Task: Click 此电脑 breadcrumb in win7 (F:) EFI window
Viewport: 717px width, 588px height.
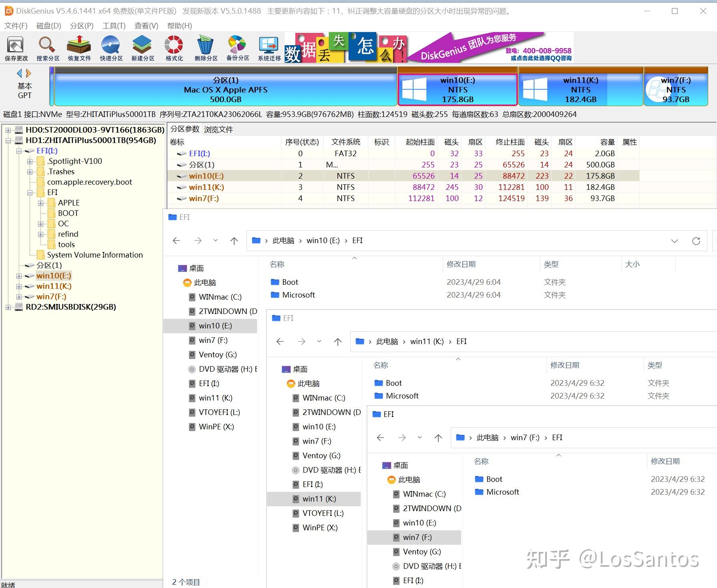Action: click(487, 438)
